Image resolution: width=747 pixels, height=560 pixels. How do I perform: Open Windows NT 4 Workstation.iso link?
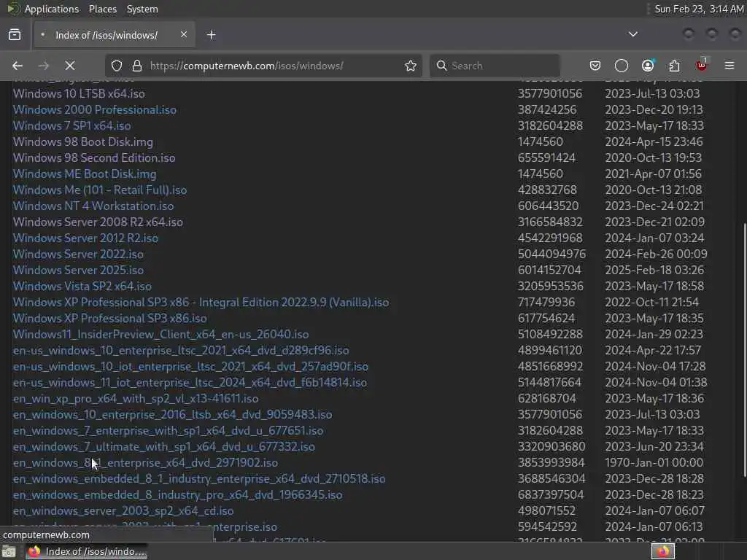(x=93, y=206)
